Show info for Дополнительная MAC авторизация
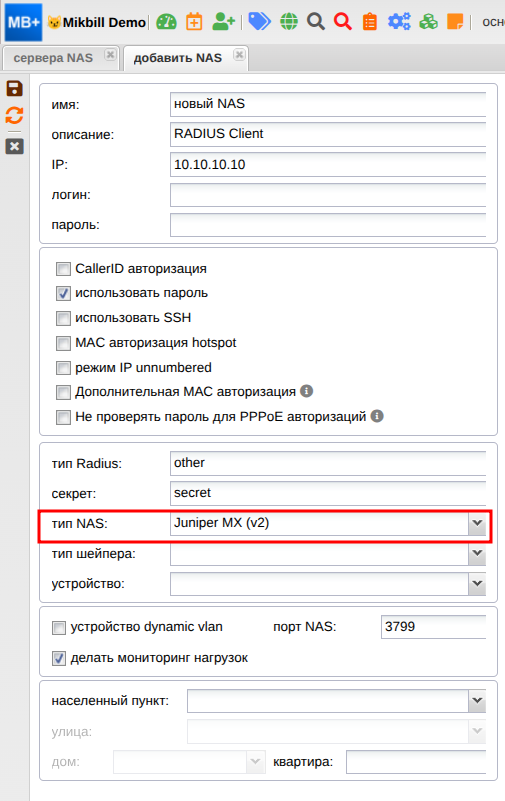 (x=306, y=391)
